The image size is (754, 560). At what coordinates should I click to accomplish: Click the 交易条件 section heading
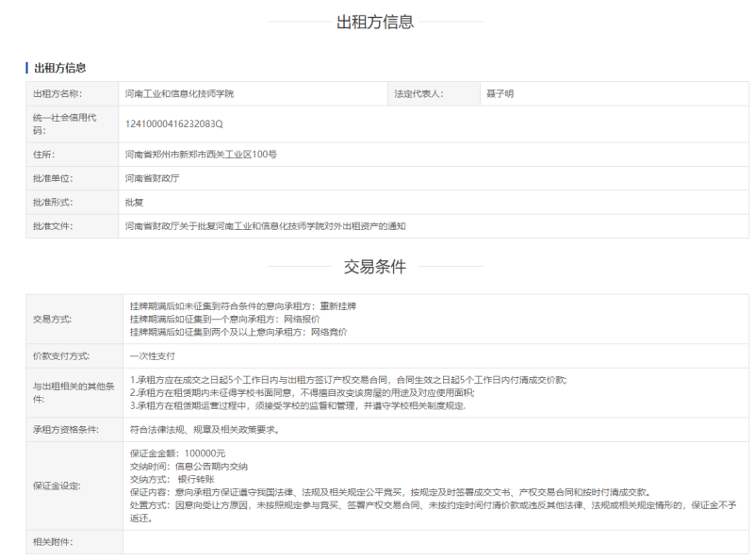click(375, 267)
